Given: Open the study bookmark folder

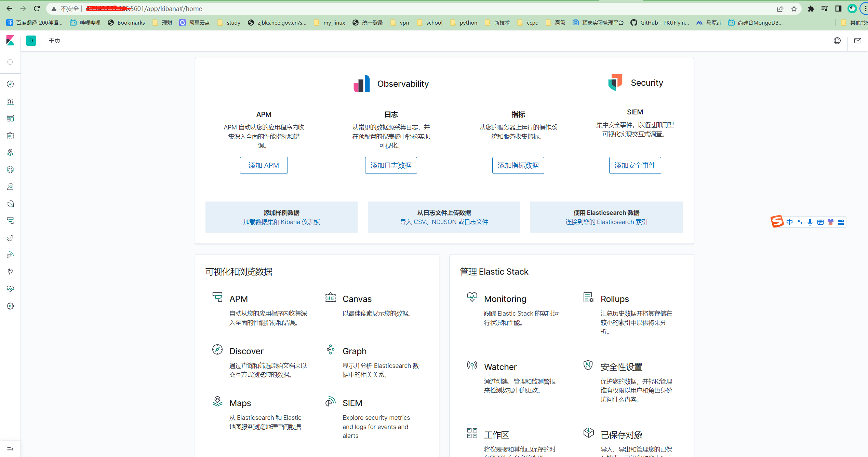Looking at the screenshot, I should pyautogui.click(x=229, y=23).
